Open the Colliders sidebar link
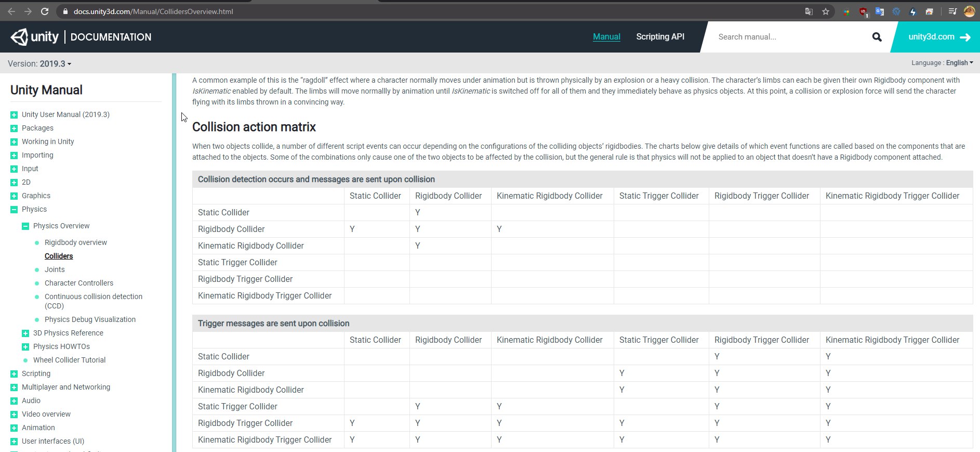The image size is (980, 452). point(59,256)
